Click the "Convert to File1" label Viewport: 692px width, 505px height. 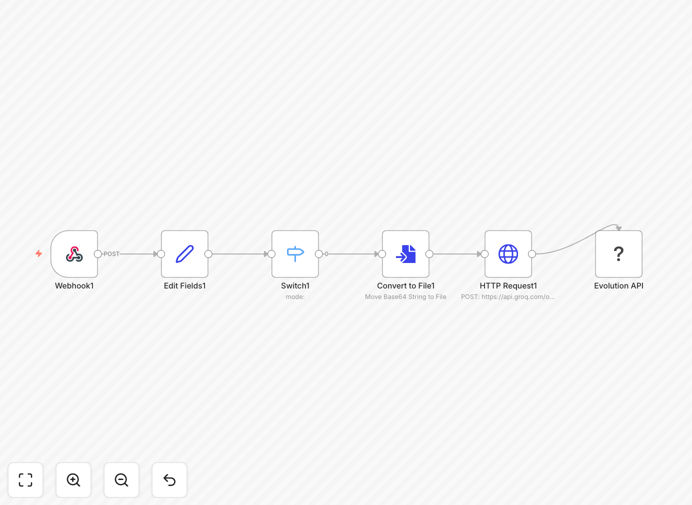coord(406,286)
